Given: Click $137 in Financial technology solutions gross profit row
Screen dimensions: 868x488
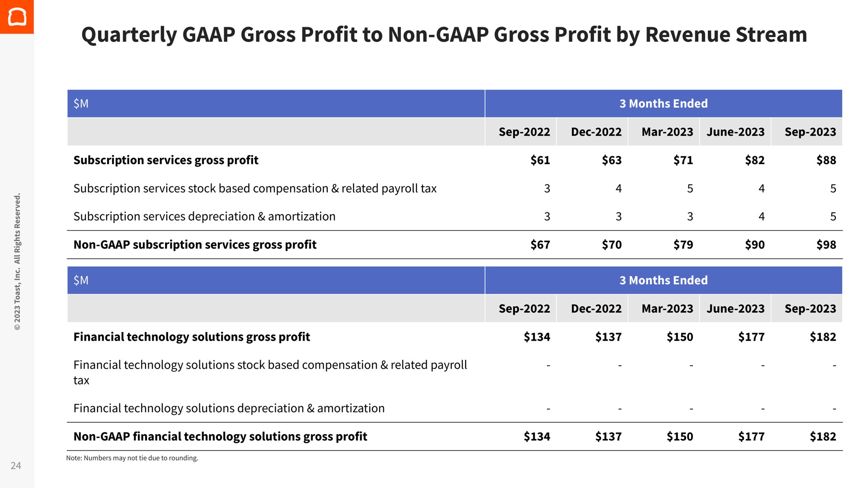Looking at the screenshot, I should coord(609,337).
